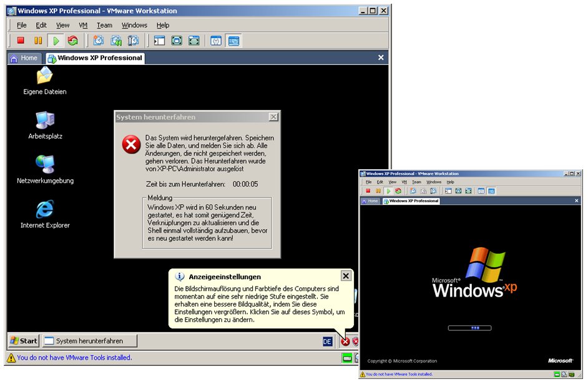Click Revert to snapshot icon in large window
The image size is (588, 384).
[116, 41]
